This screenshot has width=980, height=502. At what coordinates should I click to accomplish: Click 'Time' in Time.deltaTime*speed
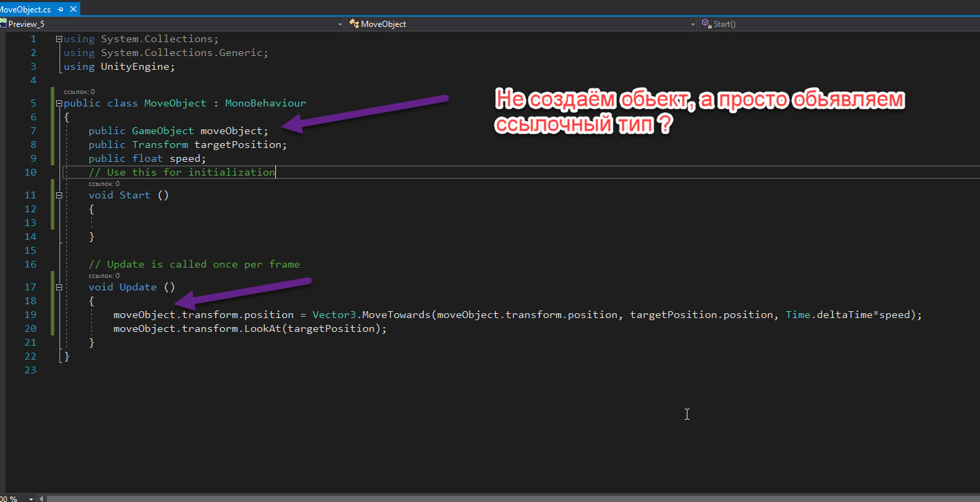[798, 315]
